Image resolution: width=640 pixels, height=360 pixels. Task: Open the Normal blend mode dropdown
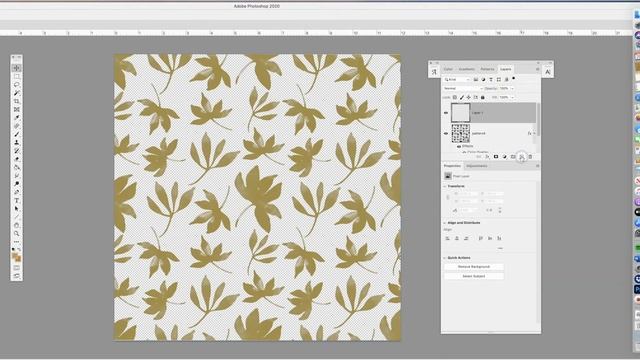[x=463, y=88]
